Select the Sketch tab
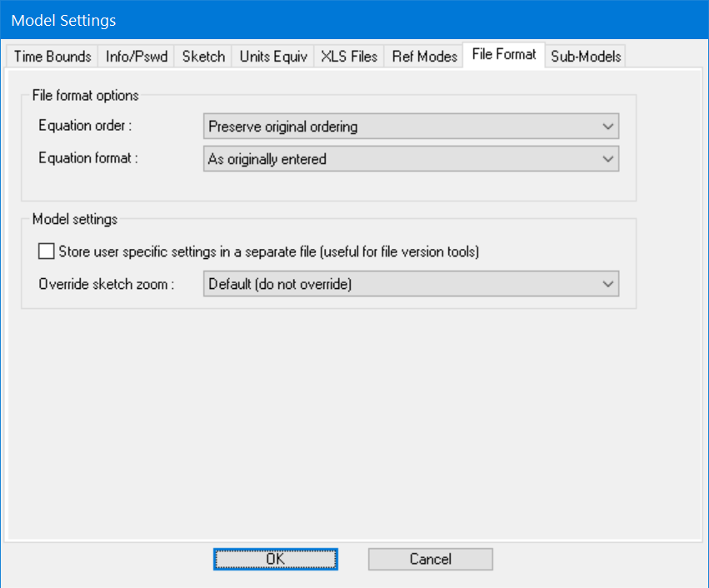This screenshot has width=709, height=588. pos(202,56)
